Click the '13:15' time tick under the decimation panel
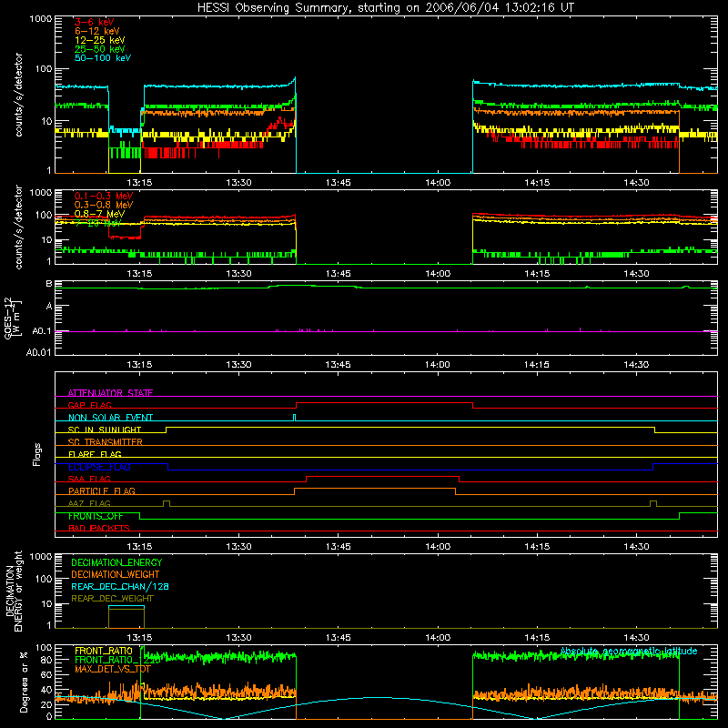The image size is (728, 728). tap(139, 638)
